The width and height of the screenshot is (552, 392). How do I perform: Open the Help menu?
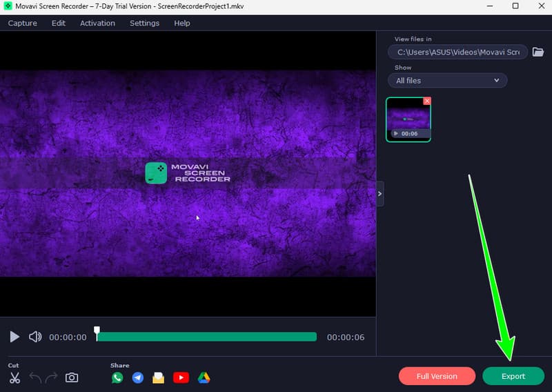click(x=182, y=23)
